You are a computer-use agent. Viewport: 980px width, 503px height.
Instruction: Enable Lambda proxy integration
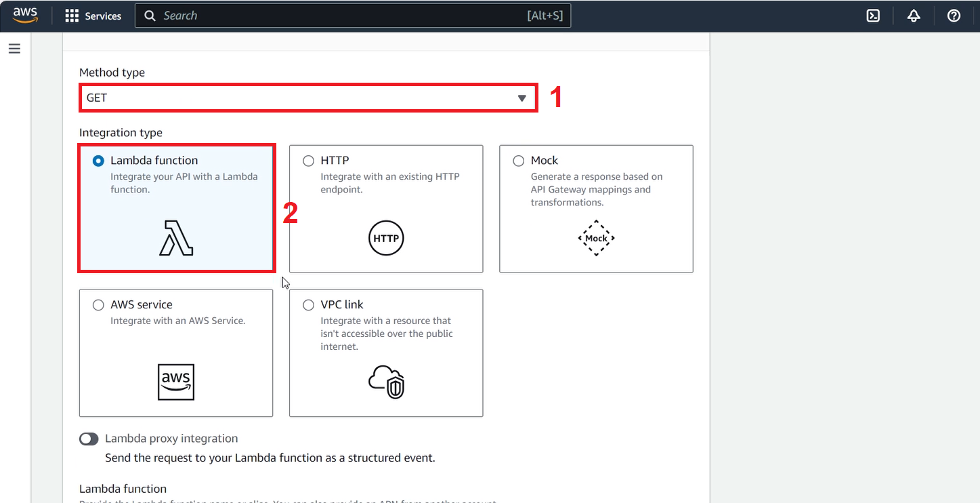89,439
